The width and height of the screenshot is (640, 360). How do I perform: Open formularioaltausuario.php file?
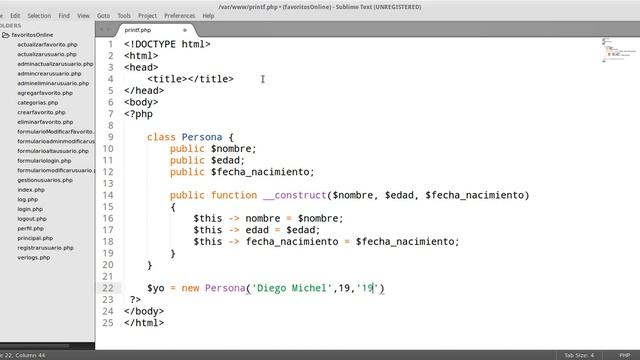point(53,151)
